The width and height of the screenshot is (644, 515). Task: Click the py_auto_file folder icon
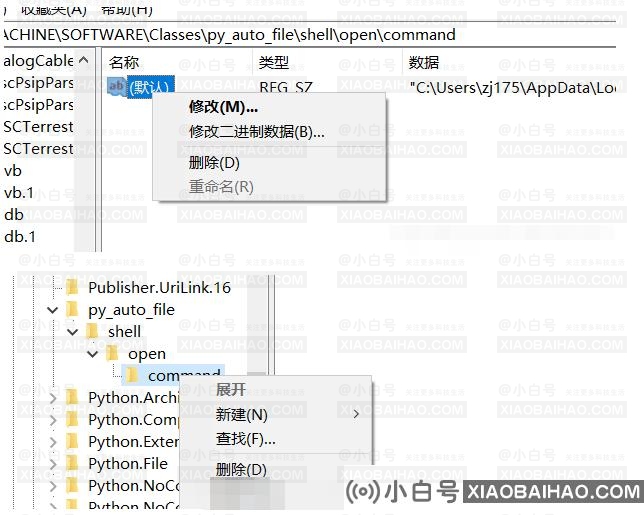(x=72, y=309)
